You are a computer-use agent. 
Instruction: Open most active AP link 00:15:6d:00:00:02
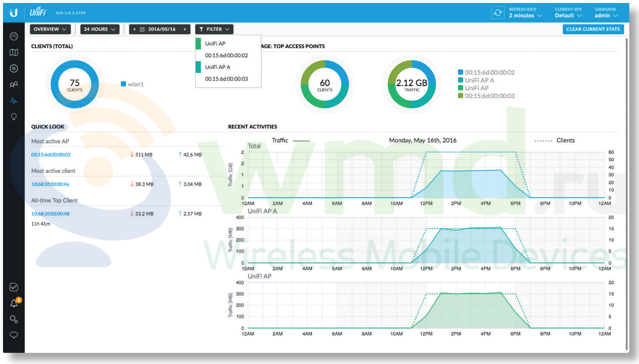click(x=51, y=154)
